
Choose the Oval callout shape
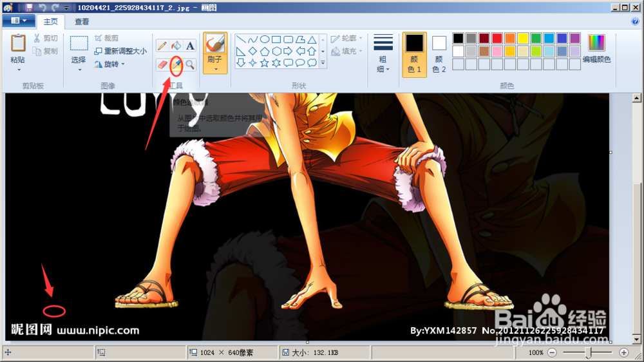(300, 63)
